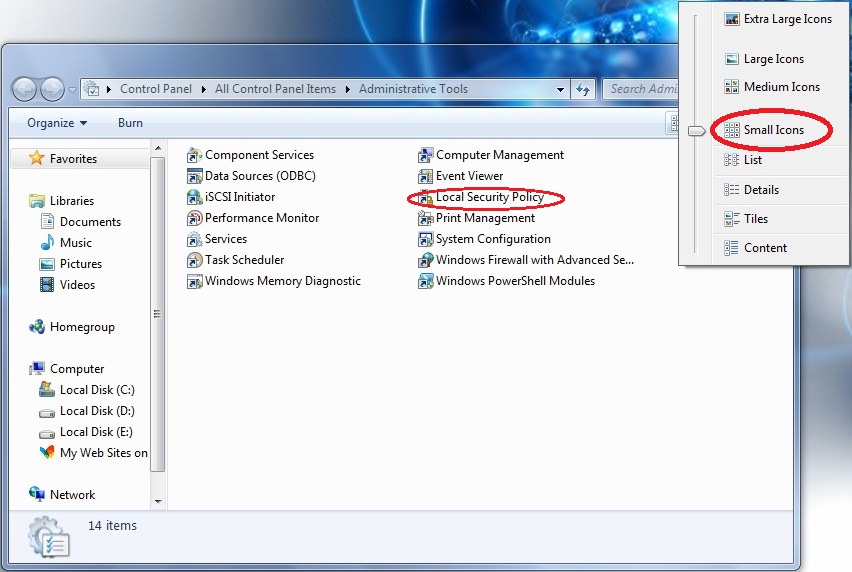The width and height of the screenshot is (852, 572).
Task: Open the Data Sources (ODBC) icon
Action: (x=194, y=177)
